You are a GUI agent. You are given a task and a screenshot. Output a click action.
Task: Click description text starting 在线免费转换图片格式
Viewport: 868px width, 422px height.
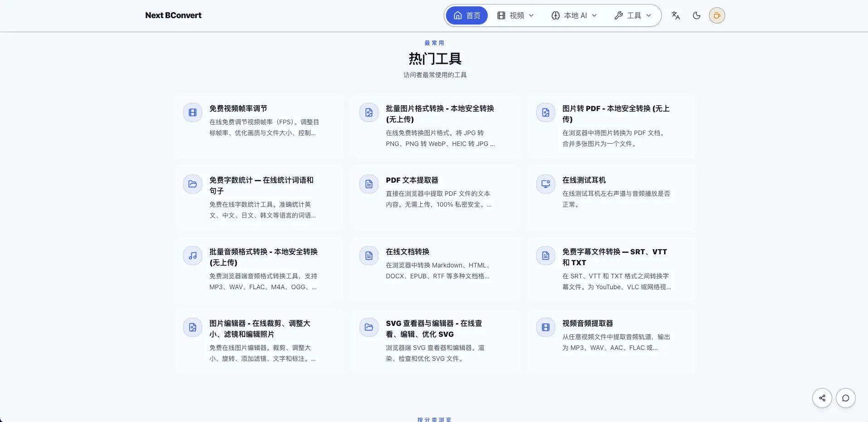[440, 138]
